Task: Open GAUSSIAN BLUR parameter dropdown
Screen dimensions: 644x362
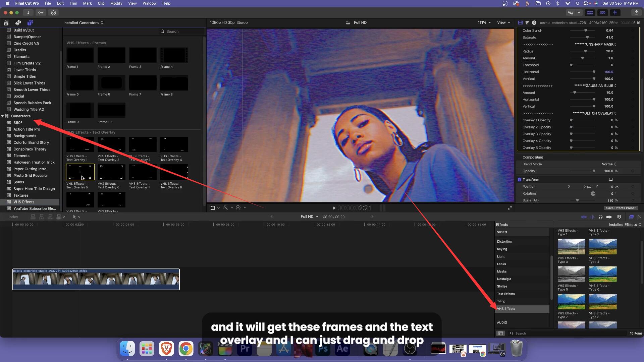Action: tap(595, 86)
